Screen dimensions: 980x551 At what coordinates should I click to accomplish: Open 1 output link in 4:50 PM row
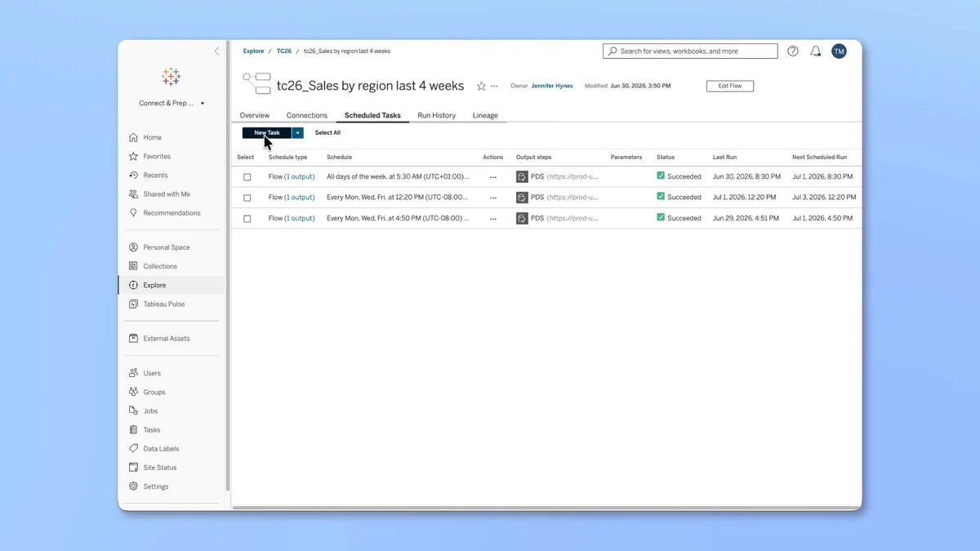coord(299,219)
